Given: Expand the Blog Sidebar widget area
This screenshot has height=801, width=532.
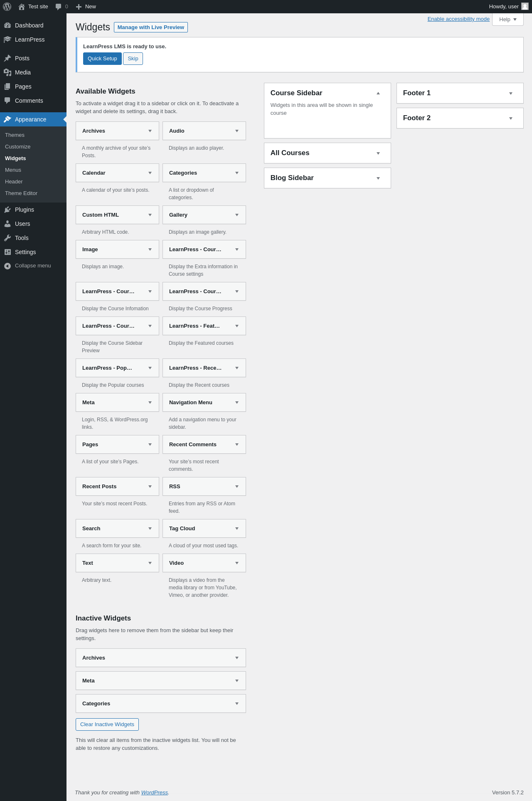Looking at the screenshot, I should (378, 178).
